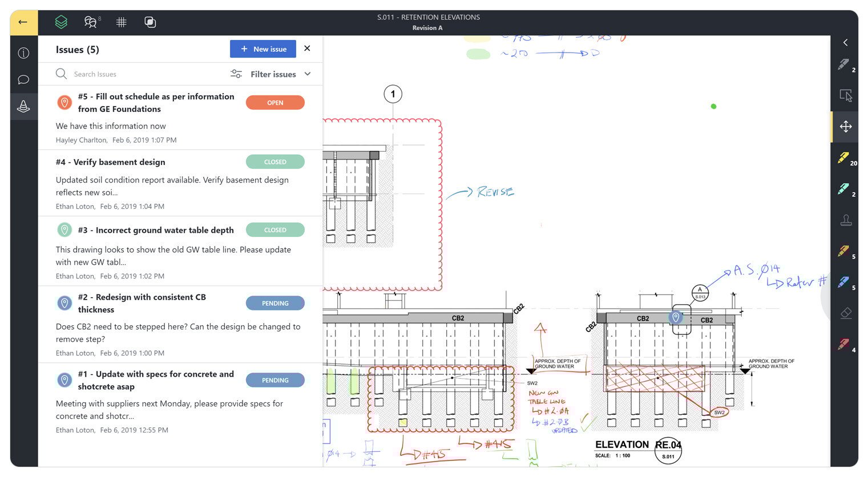The width and height of the screenshot is (868, 477).
Task: Click the New issue button
Action: [263, 49]
